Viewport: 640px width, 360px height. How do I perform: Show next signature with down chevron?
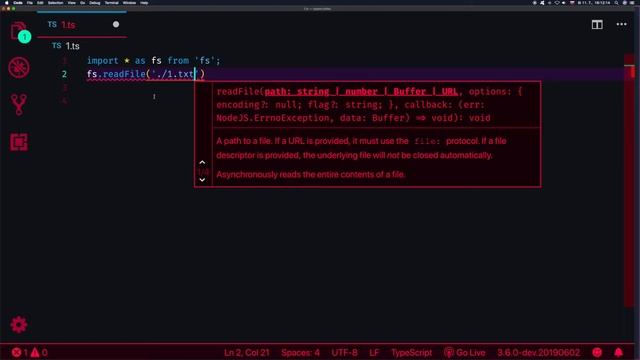(x=202, y=180)
